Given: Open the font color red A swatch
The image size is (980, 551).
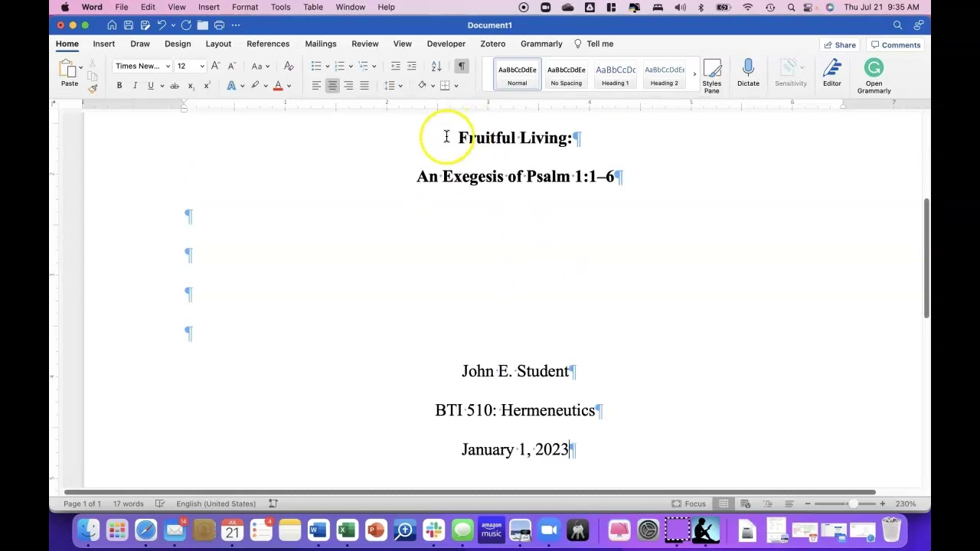Looking at the screenshot, I should pyautogui.click(x=278, y=86).
